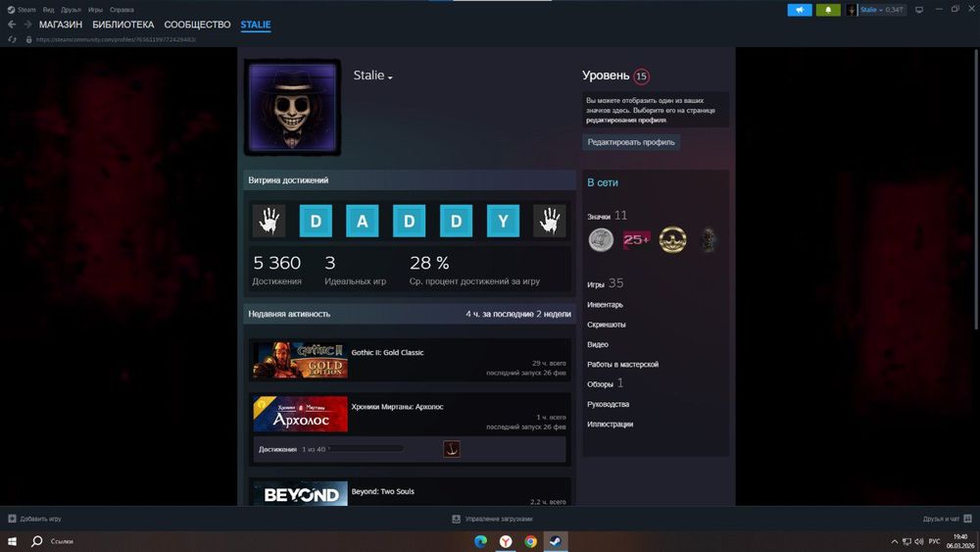Click the Archolos achievements progress bar
980x552 pixels.
point(367,449)
